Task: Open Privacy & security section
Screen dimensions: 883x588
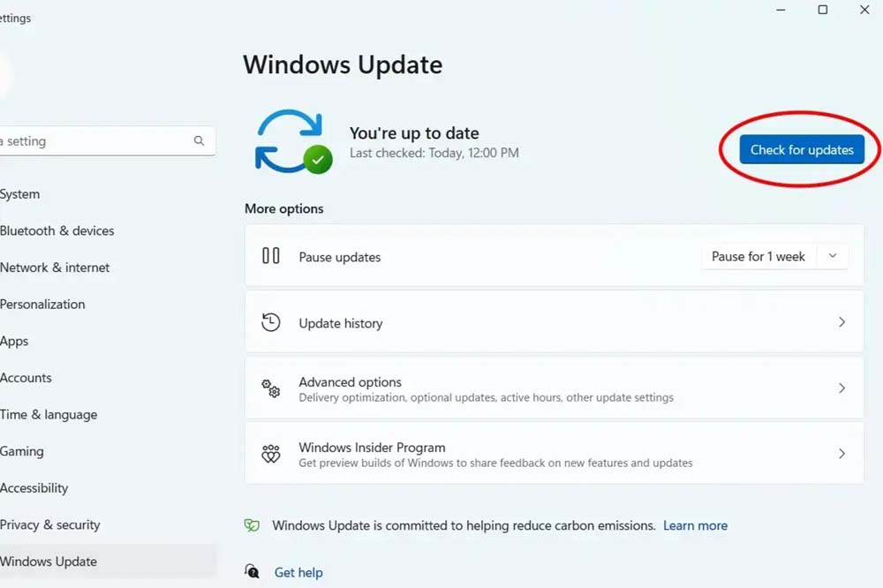Action: tap(50, 524)
